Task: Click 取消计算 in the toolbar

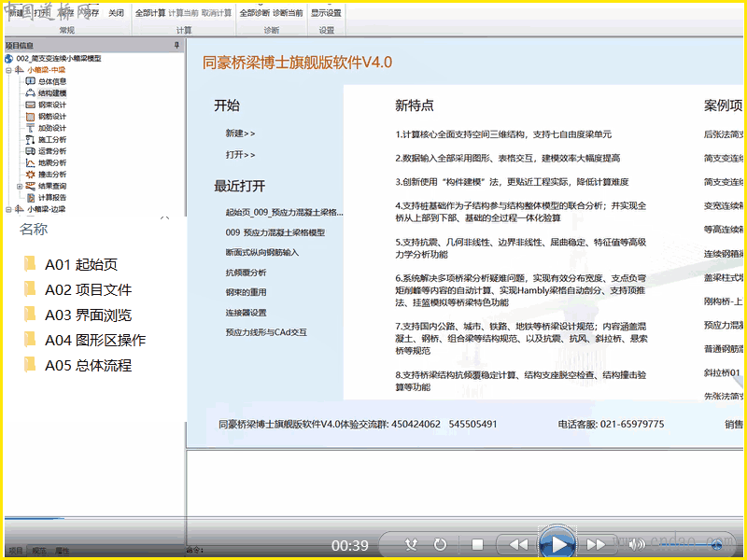Action: pyautogui.click(x=217, y=13)
